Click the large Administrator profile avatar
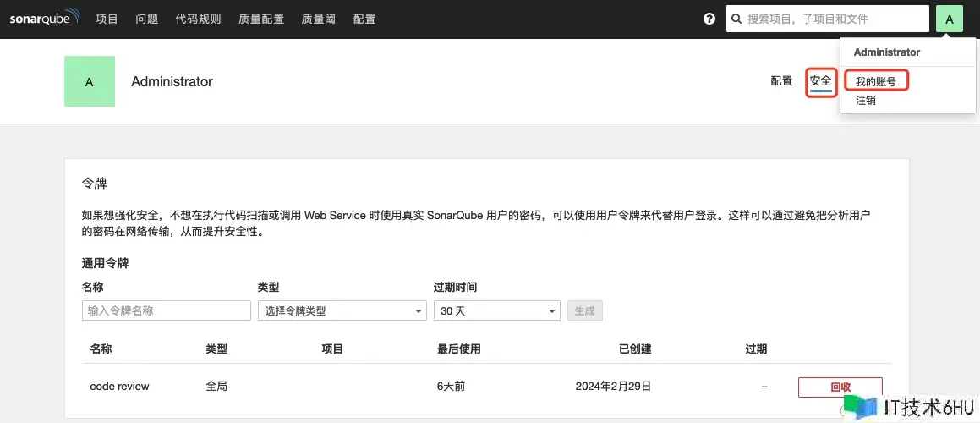 (x=90, y=81)
